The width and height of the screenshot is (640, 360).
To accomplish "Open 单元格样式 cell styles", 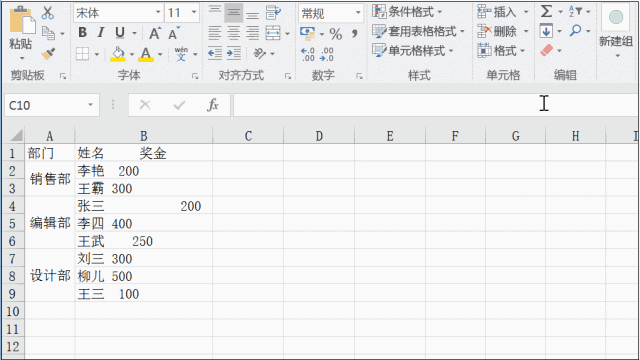I will (x=412, y=51).
